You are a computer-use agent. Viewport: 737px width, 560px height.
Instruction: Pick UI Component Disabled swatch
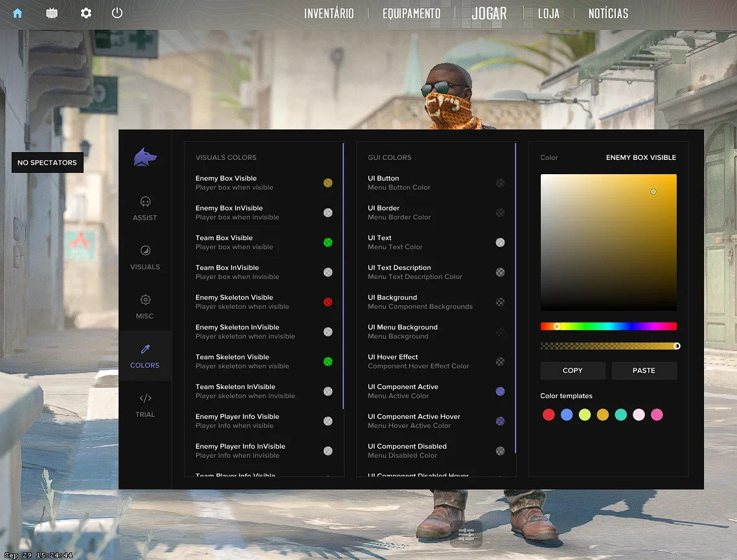click(500, 451)
